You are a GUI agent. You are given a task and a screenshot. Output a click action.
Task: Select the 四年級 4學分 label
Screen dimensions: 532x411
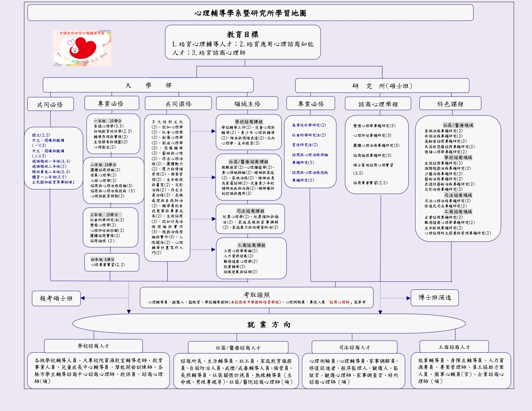tap(103, 259)
